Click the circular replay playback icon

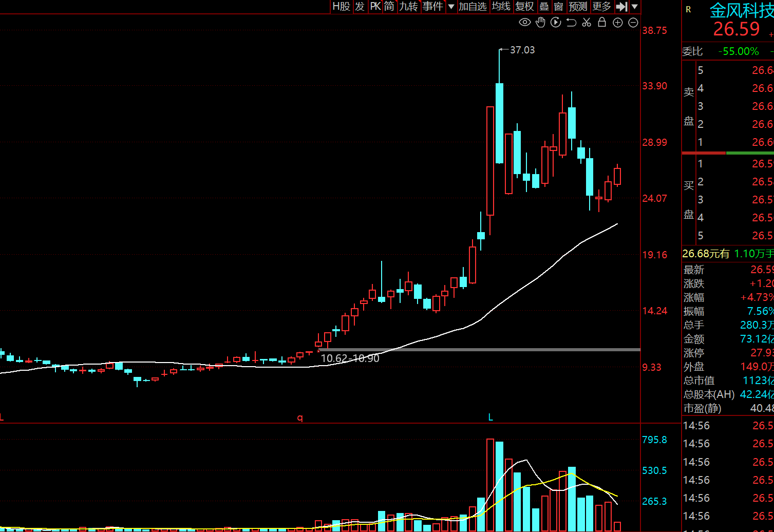pos(555,22)
